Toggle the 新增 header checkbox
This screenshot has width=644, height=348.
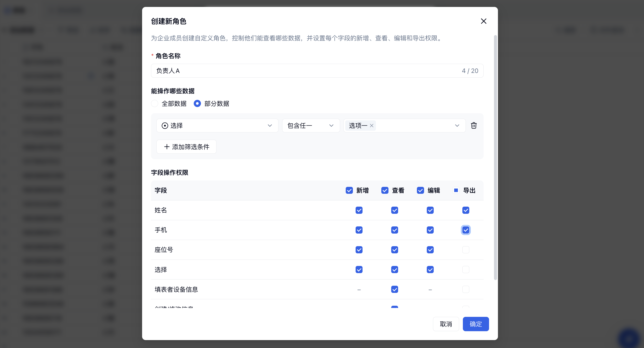(349, 191)
